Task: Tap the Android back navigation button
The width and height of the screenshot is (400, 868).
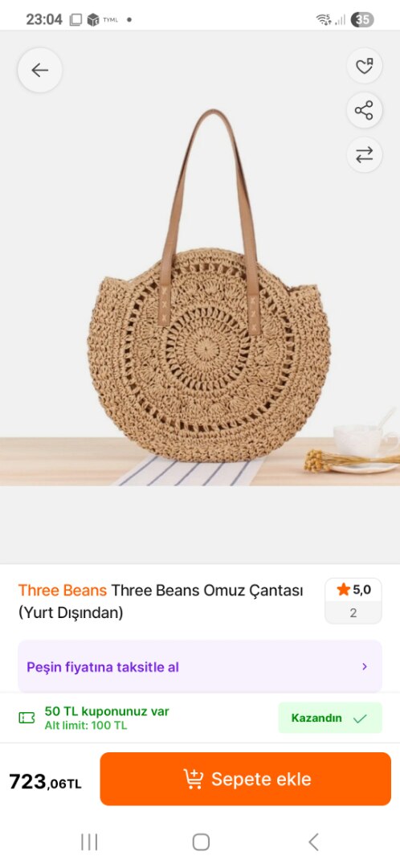Action: (x=314, y=842)
